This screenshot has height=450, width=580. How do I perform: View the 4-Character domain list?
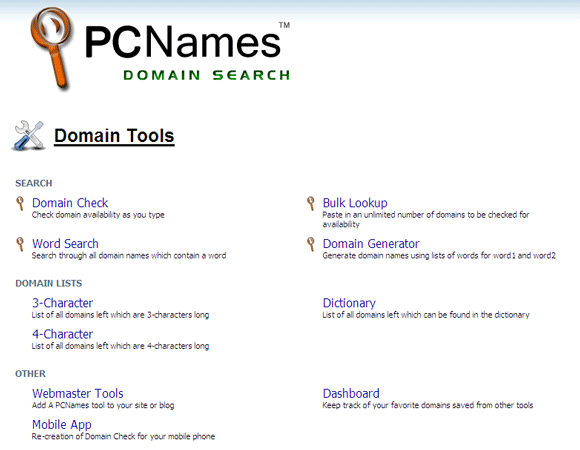(x=62, y=334)
